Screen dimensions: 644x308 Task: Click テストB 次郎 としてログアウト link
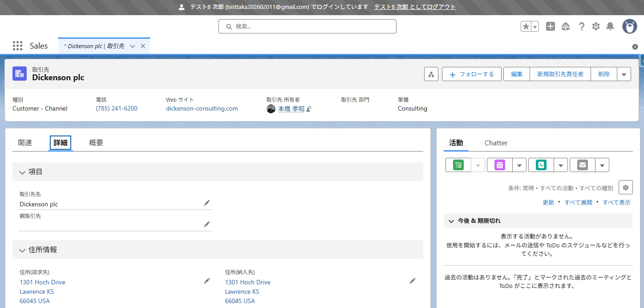point(415,7)
